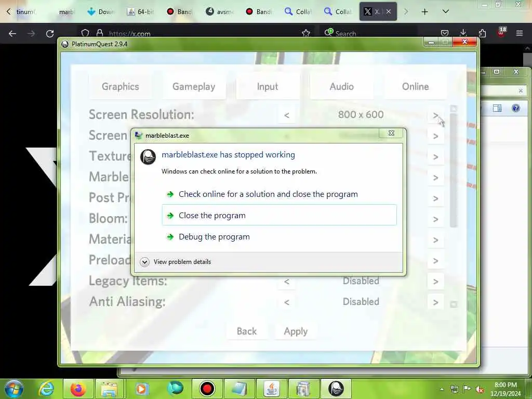Click left arrow for Anti Aliasing
Viewport: 532px width, 399px height.
287,302
